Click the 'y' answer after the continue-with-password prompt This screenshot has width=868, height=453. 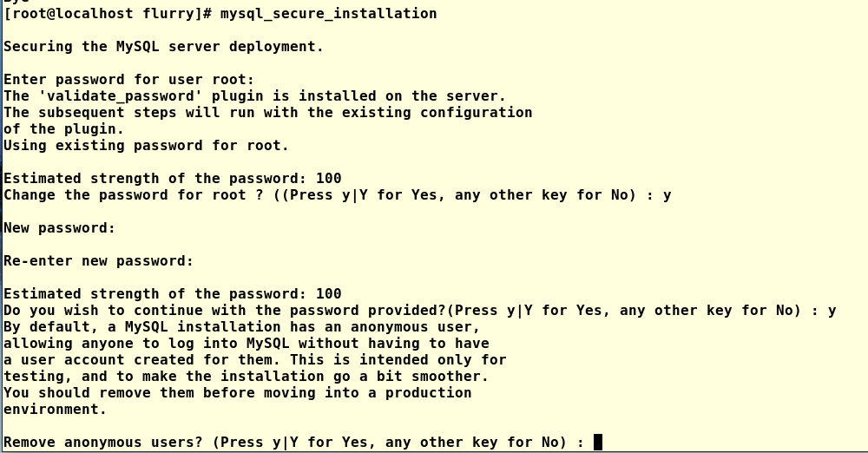pos(832,312)
